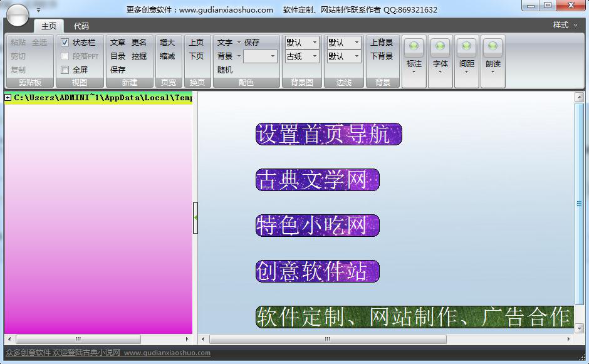Click the green splitter arrow between panes

pos(195,217)
